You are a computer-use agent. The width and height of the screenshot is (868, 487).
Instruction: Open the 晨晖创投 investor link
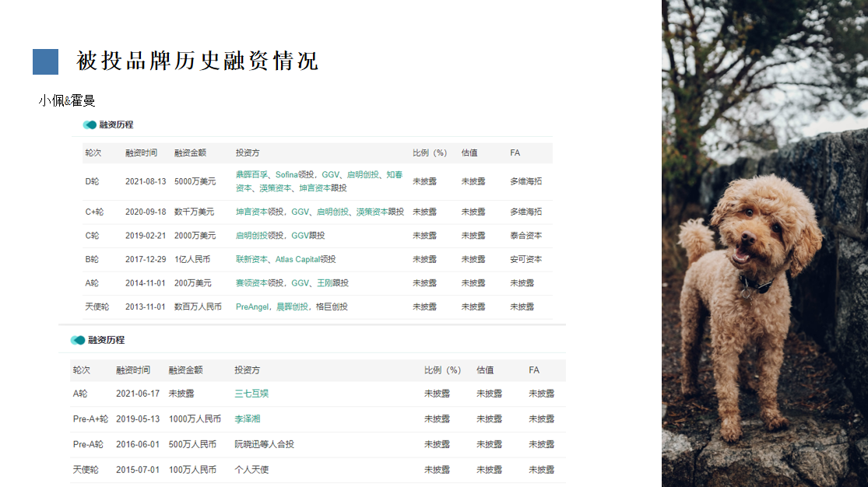click(293, 307)
